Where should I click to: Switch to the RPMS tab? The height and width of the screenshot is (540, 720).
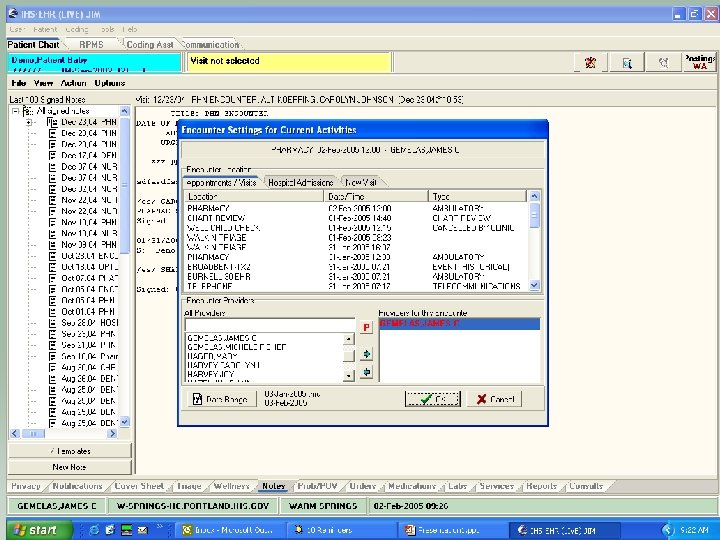coord(91,45)
